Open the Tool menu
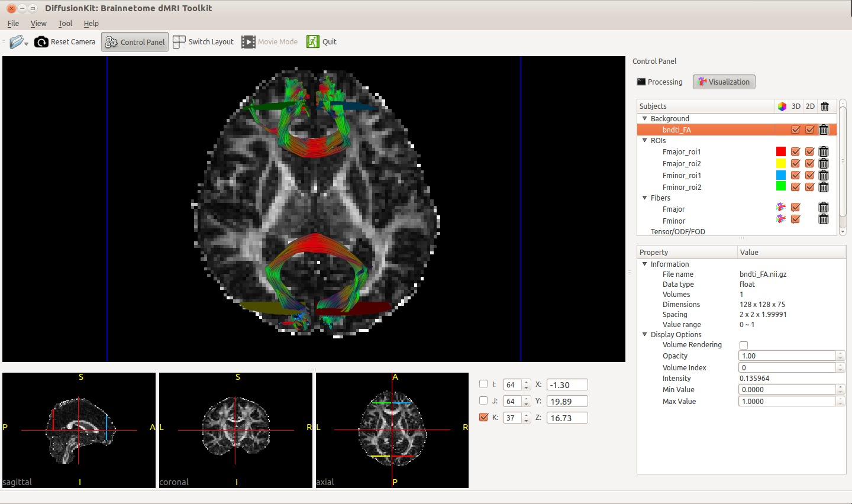This screenshot has height=504, width=852. pyautogui.click(x=65, y=24)
